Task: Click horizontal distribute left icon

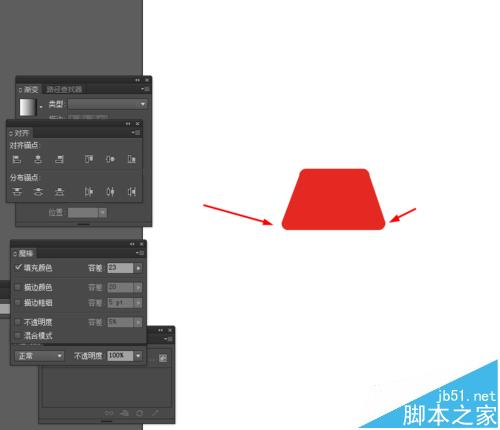Action: pos(89,191)
